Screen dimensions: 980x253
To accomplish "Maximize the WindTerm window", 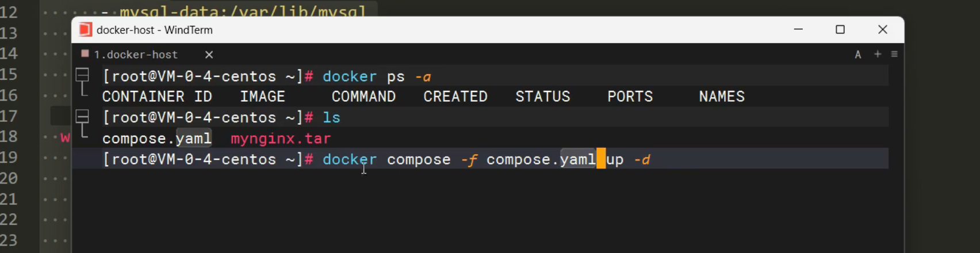I will 840,29.
